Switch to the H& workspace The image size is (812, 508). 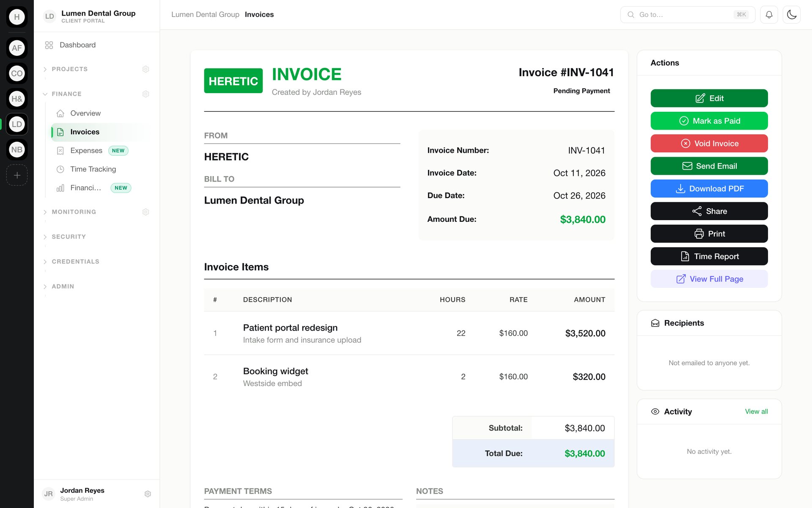click(x=17, y=99)
